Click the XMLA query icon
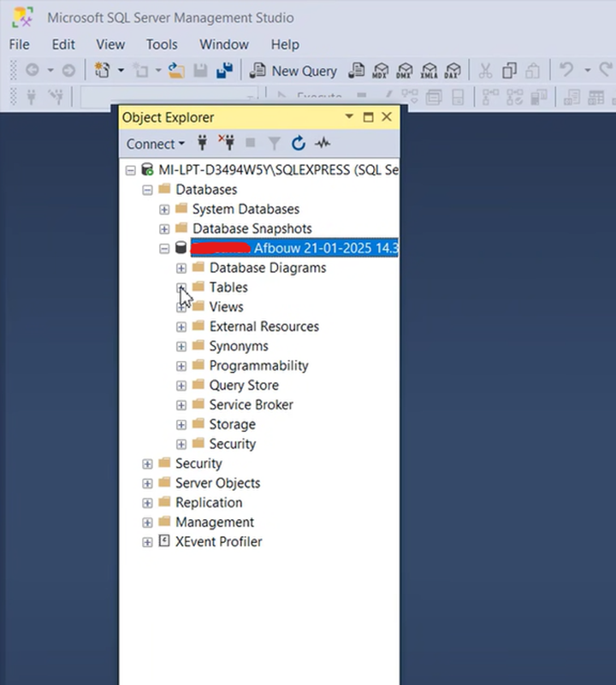This screenshot has height=685, width=616. 429,70
